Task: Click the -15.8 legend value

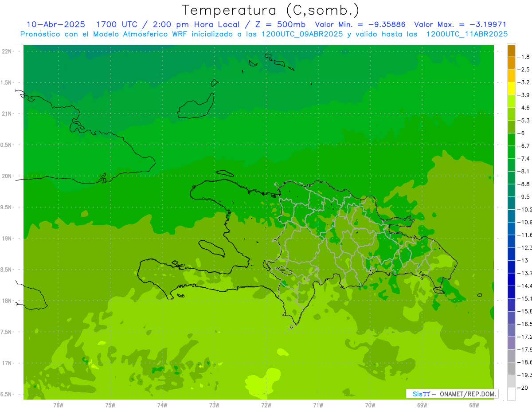Action: tap(524, 311)
